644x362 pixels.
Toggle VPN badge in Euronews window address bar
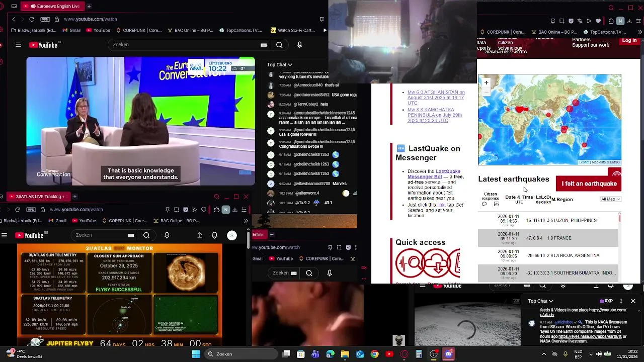[45, 19]
